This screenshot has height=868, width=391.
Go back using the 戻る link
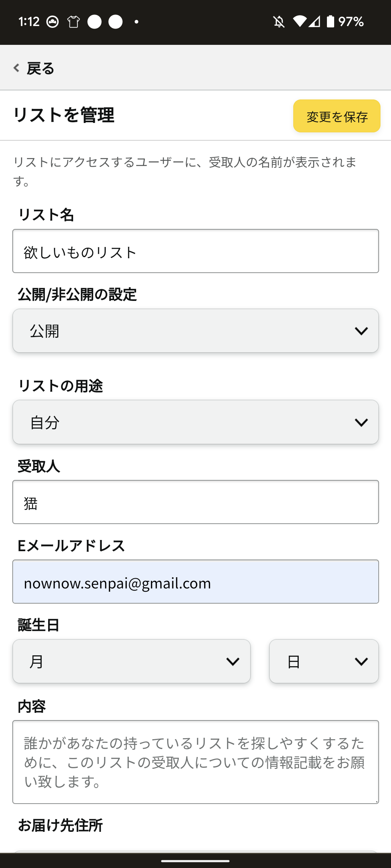(x=34, y=68)
